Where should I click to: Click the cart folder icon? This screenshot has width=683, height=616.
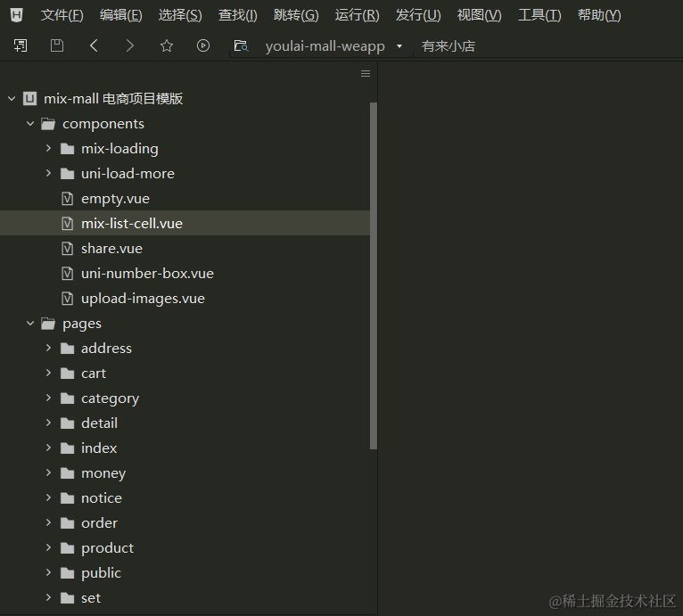click(x=67, y=374)
